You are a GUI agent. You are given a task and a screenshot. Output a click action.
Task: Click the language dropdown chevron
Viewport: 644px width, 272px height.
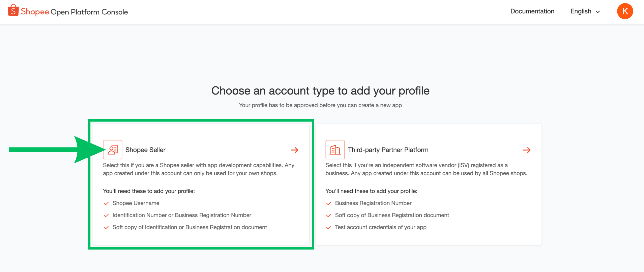tap(598, 12)
